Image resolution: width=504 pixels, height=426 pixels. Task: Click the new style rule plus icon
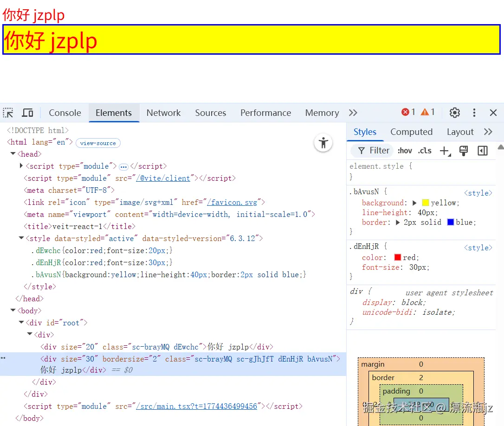pos(445,150)
